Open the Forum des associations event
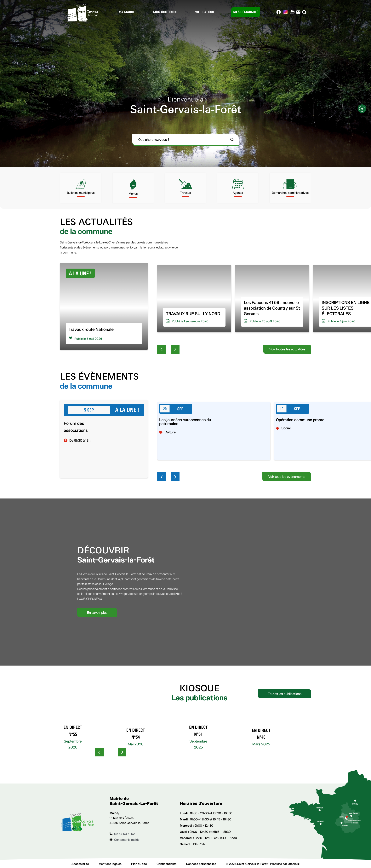371x868 pixels. tap(104, 439)
